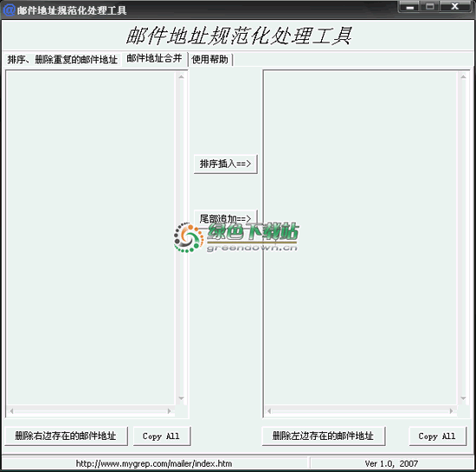
Task: Click down arrow of left list scrollbar
Action: [181, 398]
